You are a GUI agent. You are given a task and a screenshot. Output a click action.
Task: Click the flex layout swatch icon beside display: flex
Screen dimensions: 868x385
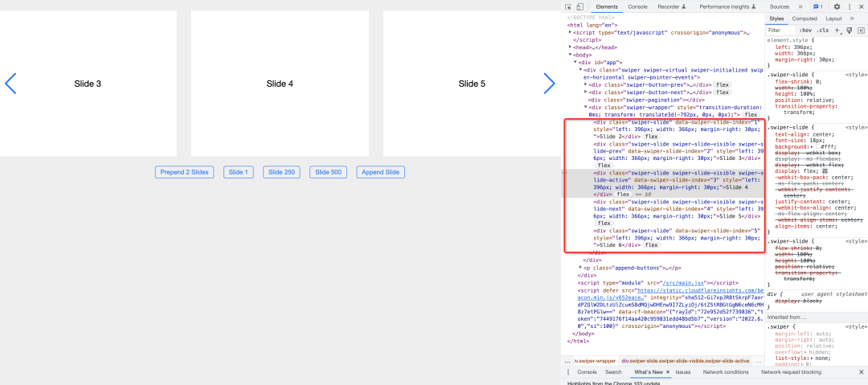point(826,170)
